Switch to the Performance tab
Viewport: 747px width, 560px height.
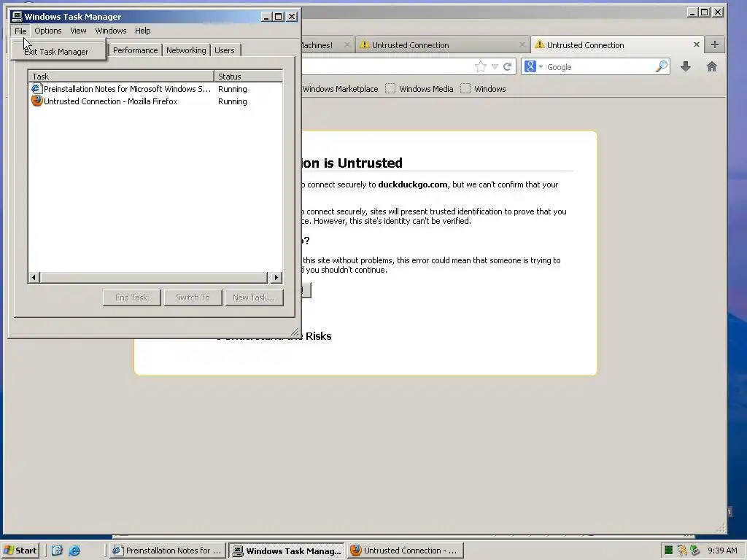[x=135, y=50]
